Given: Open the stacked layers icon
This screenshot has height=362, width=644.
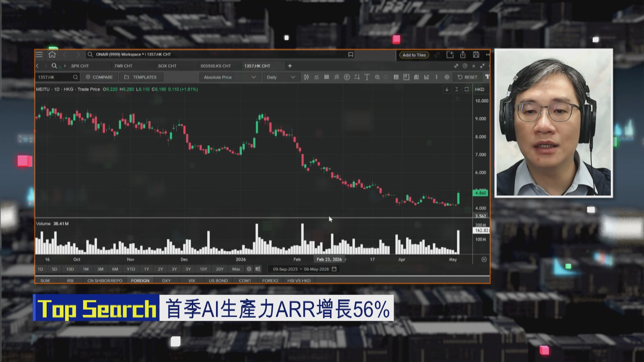Looking at the screenshot, I should coord(336,77).
